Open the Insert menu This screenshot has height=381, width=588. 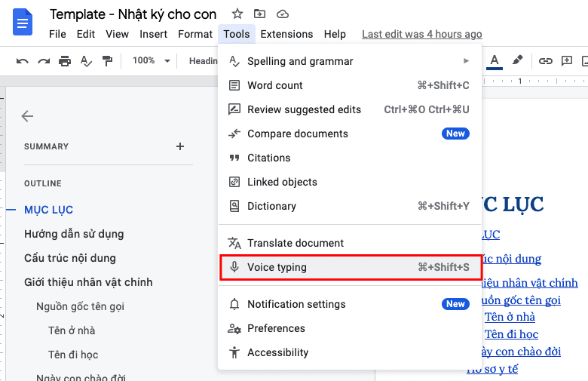click(153, 34)
